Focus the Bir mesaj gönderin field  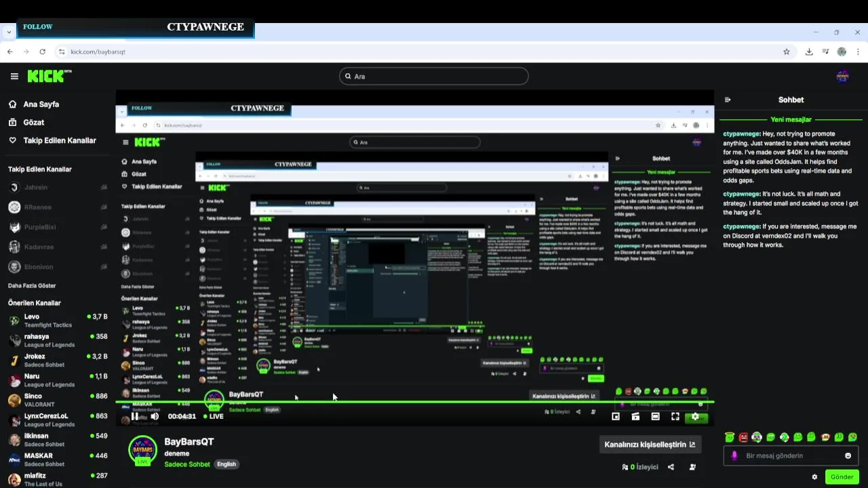[x=791, y=455]
